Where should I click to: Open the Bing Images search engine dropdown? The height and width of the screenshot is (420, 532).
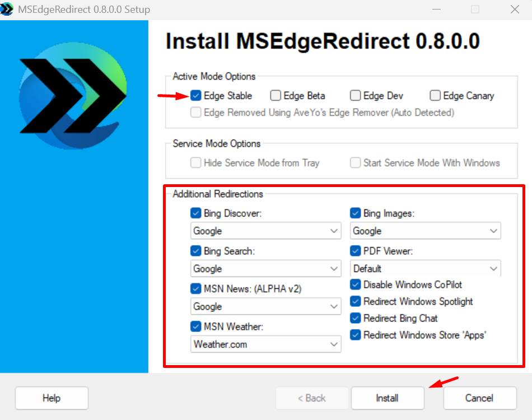pyautogui.click(x=426, y=231)
